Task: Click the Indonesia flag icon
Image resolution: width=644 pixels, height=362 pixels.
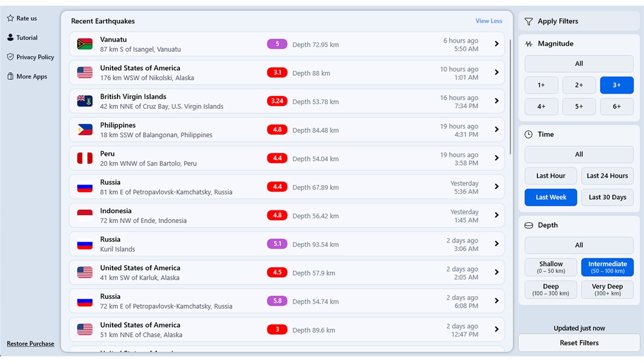Action: [x=85, y=215]
